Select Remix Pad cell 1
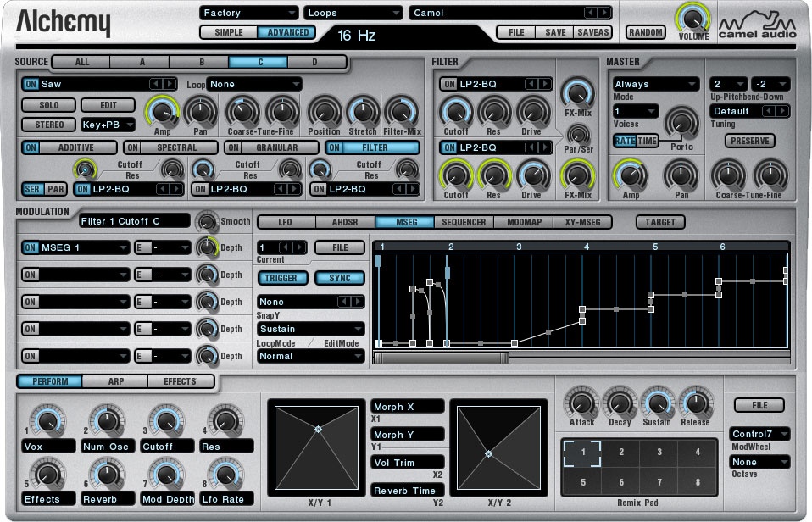The width and height of the screenshot is (812, 522). (x=582, y=453)
